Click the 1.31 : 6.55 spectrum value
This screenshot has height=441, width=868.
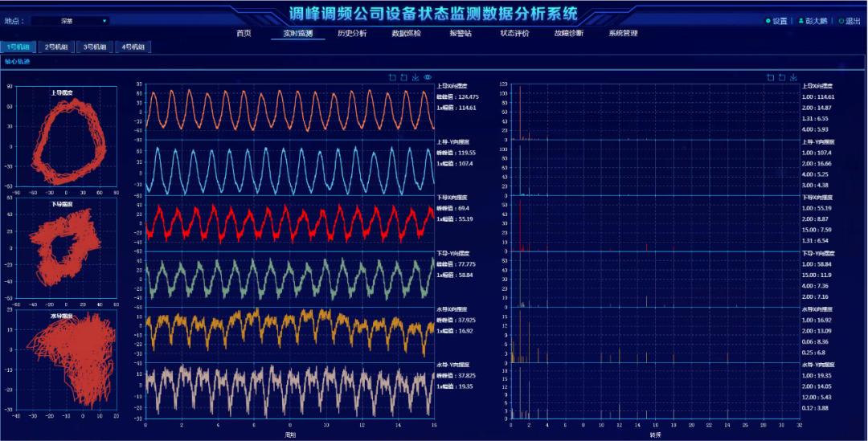point(816,119)
